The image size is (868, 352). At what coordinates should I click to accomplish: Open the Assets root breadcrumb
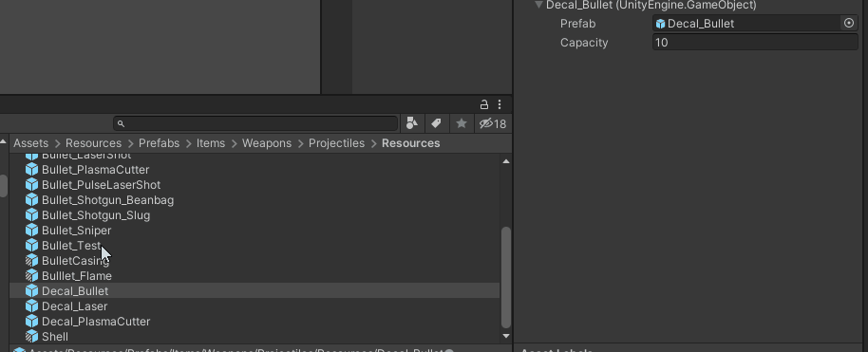[31, 143]
